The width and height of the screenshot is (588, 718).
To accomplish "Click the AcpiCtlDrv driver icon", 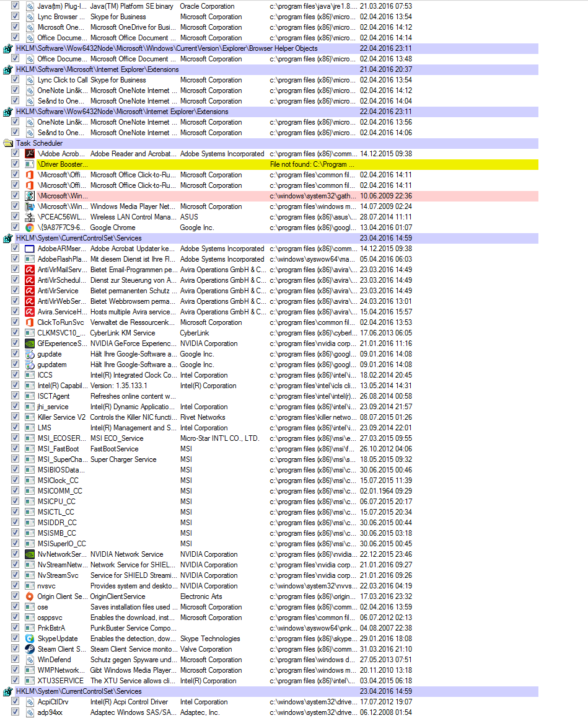I will click(x=30, y=701).
